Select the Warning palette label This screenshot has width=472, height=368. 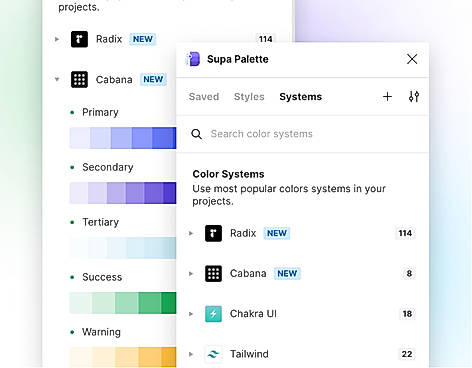pyautogui.click(x=101, y=332)
